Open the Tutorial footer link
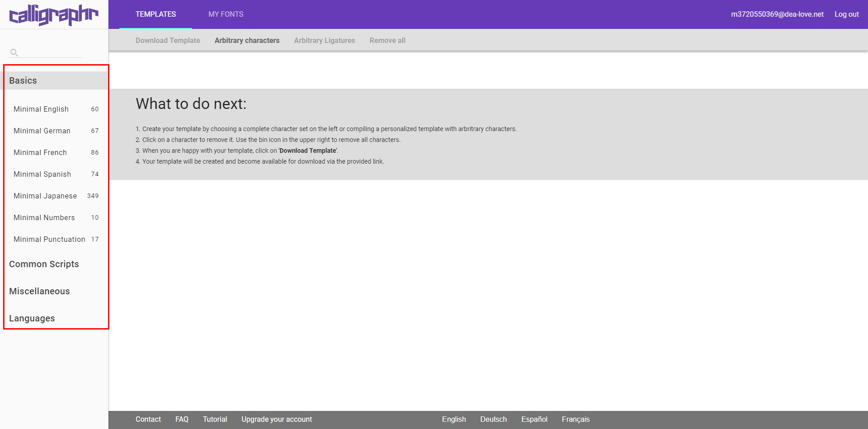 pos(215,420)
